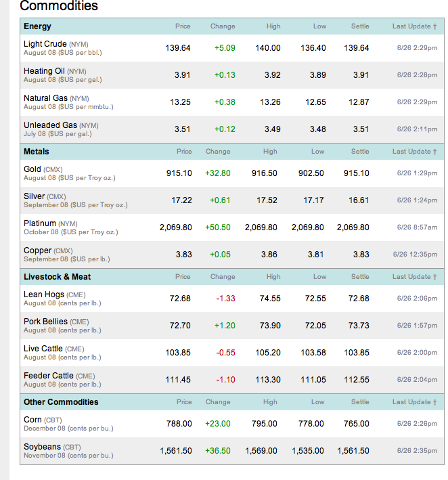Click the Energy section header
This screenshot has height=480, width=448.
[37, 26]
